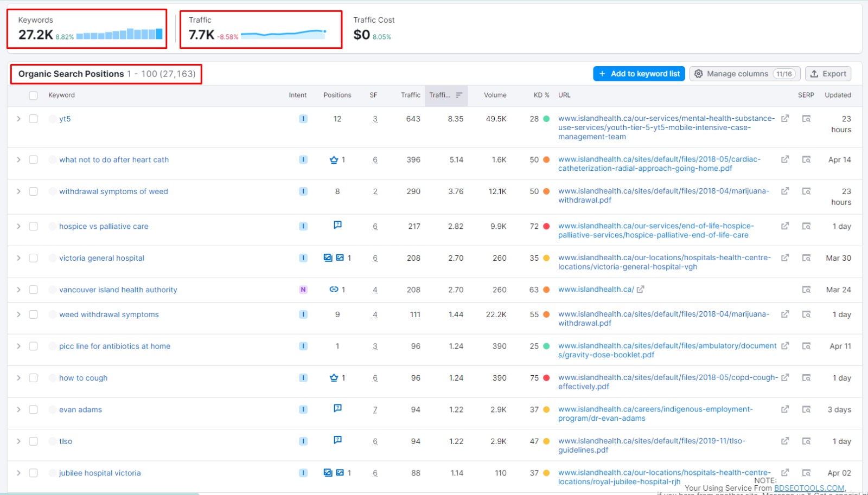Click the purple "N" intent badge for vancouver island health authority

[303, 290]
